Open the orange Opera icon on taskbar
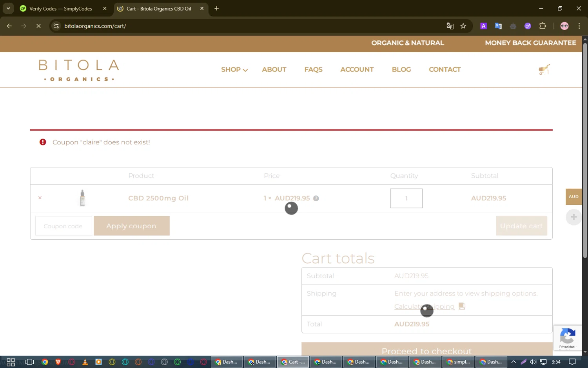This screenshot has width=588, height=368. coord(138,362)
